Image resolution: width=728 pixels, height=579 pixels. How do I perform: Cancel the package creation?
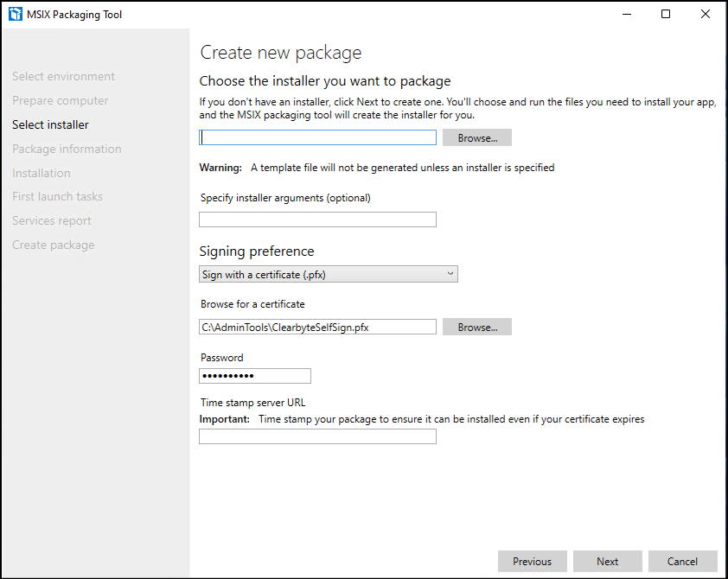point(682,561)
